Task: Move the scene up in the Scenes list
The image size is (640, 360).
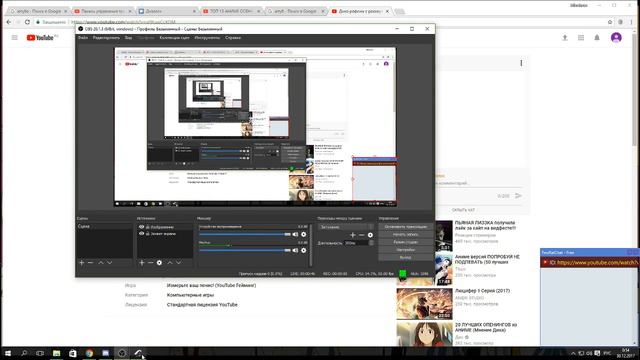Action: (101, 263)
